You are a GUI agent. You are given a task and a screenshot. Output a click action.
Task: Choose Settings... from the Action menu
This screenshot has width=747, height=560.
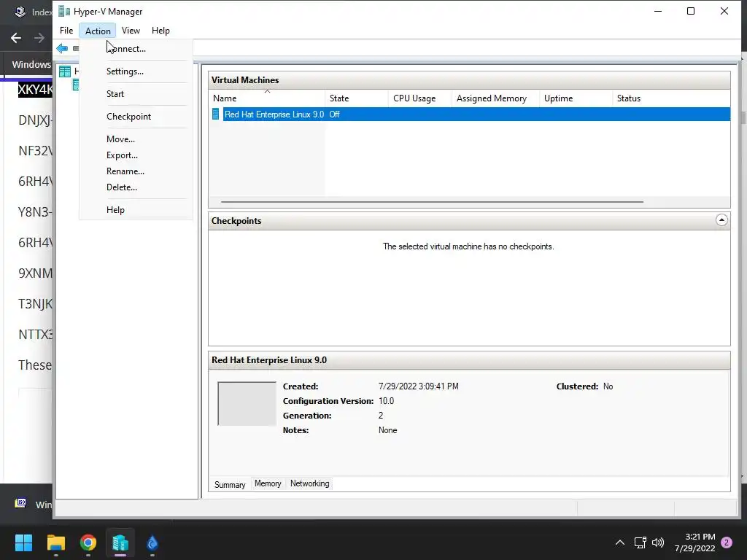[136, 71]
